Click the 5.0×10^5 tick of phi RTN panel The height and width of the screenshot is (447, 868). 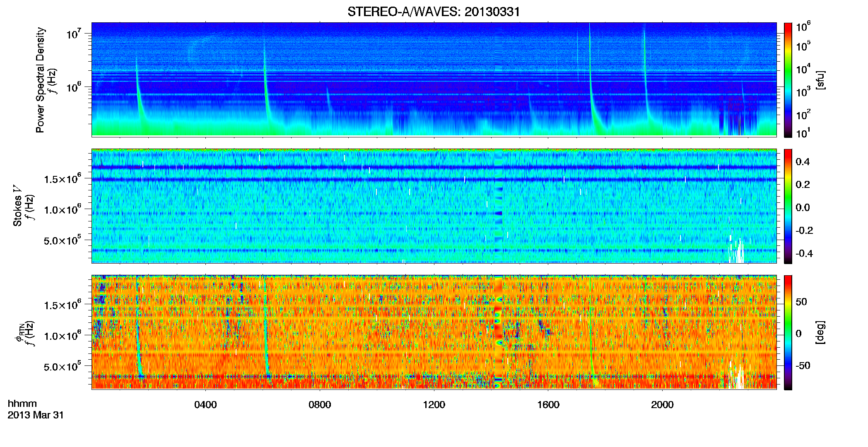63,367
